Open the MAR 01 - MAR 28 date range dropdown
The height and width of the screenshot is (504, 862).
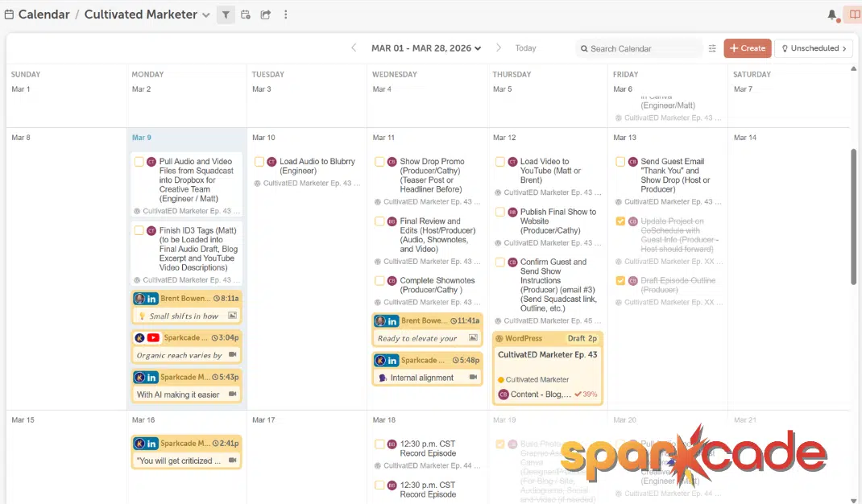[x=425, y=48]
